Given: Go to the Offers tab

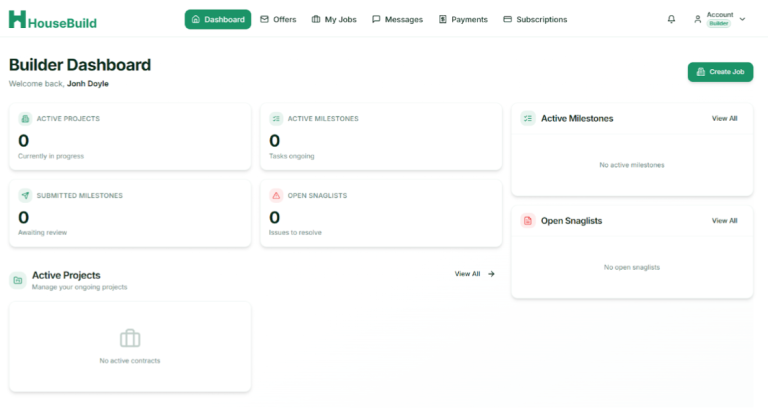Looking at the screenshot, I should 278,19.
